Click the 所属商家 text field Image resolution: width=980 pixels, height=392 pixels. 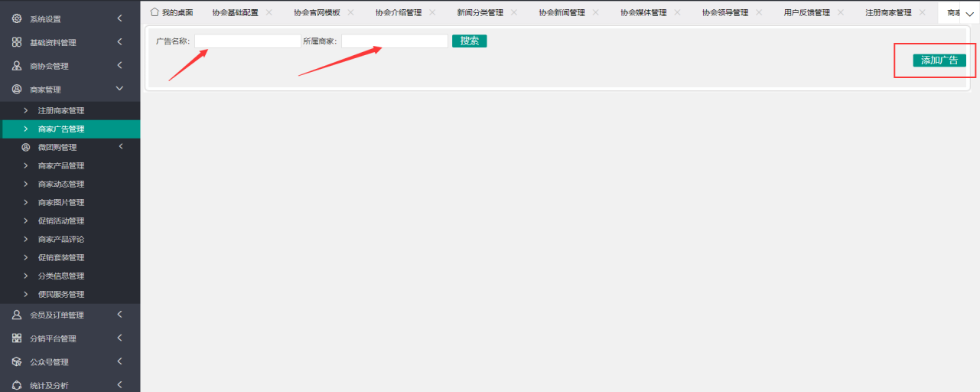coord(394,41)
